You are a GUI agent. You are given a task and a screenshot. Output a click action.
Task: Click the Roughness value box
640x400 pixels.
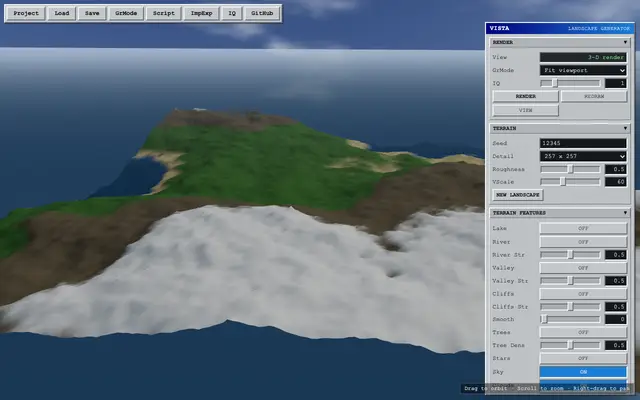pyautogui.click(x=616, y=169)
